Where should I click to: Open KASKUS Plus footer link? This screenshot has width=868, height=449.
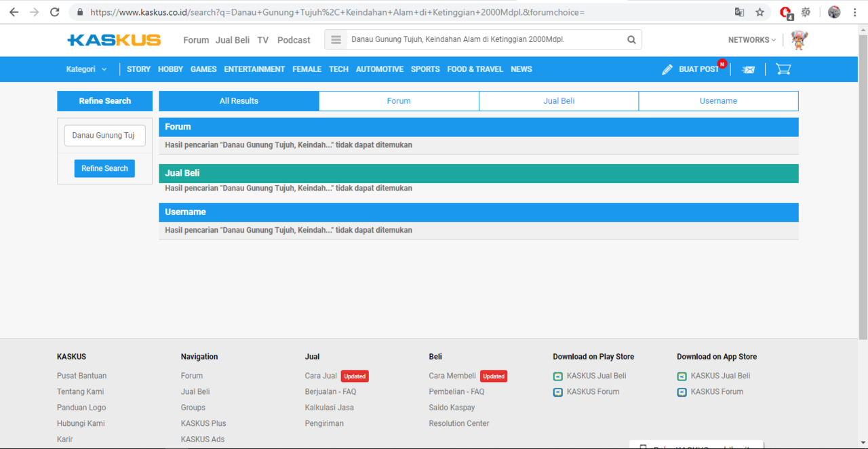203,423
